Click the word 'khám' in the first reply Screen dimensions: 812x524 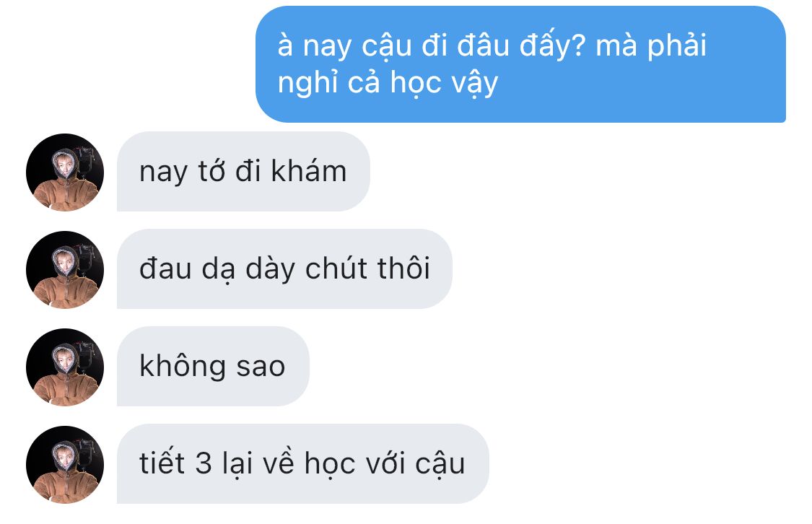pos(309,170)
